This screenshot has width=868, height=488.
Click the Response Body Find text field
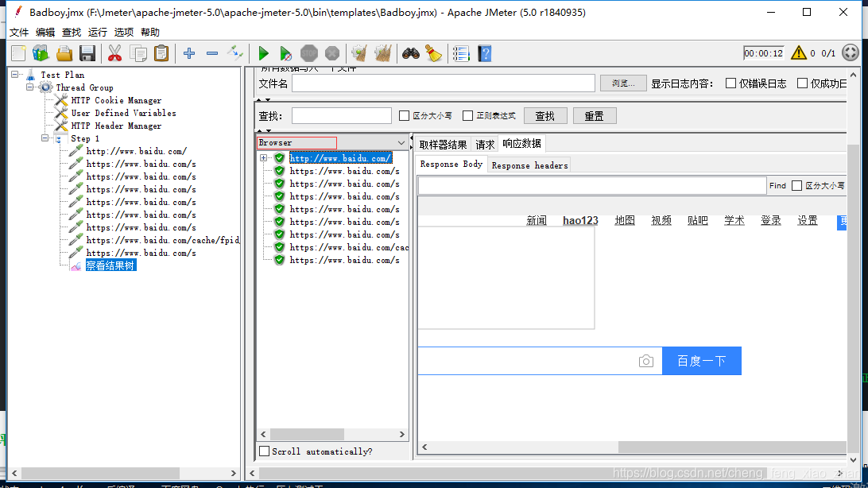[591, 185]
